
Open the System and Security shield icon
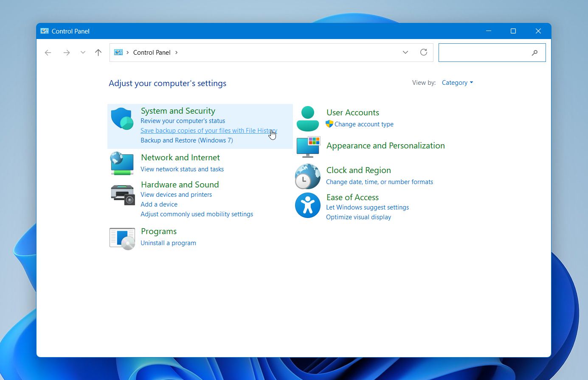122,119
